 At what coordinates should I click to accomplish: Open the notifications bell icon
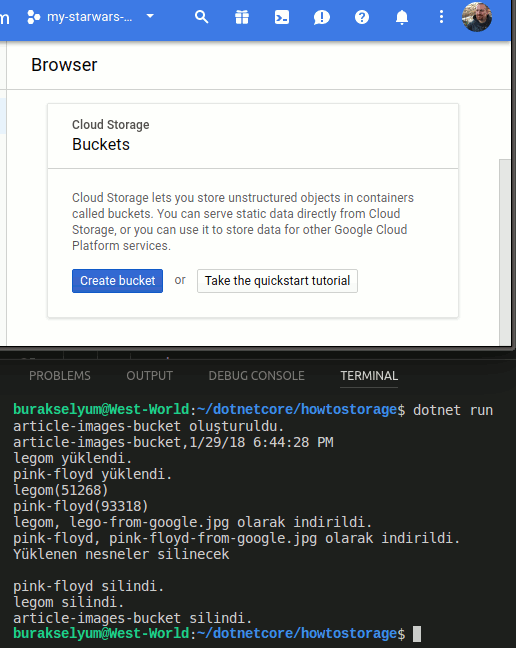402,17
